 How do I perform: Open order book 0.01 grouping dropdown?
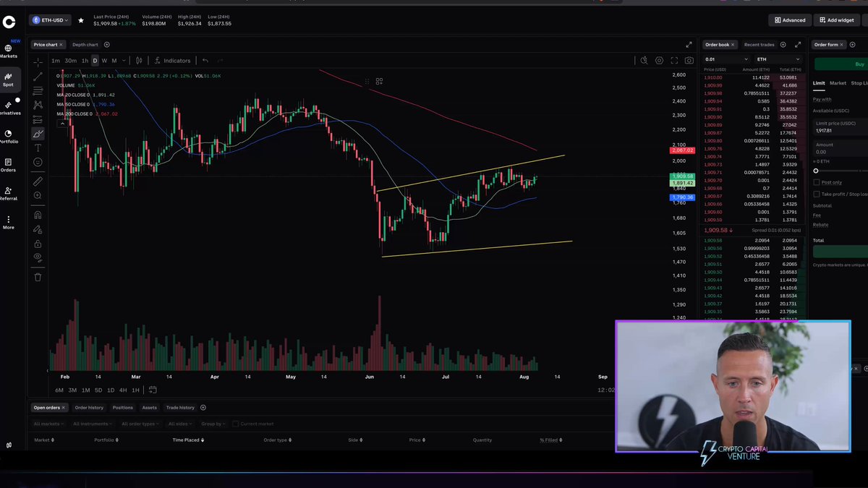click(x=726, y=59)
